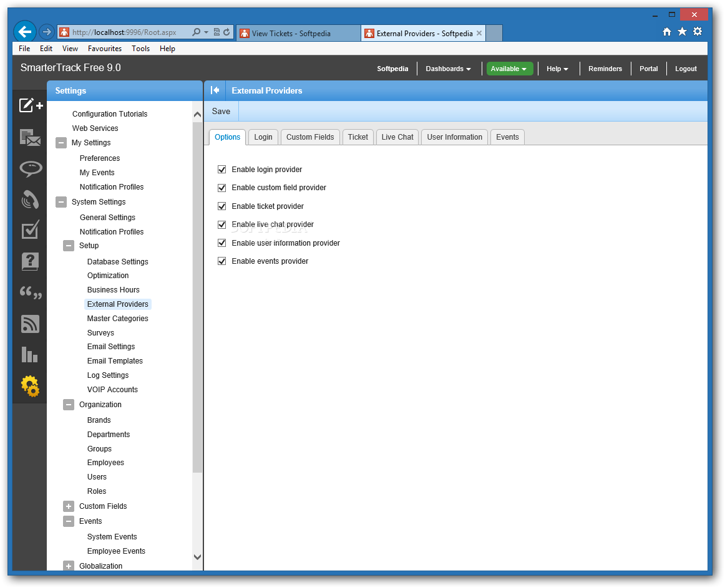Click the compatibility view icon in address bar
Screen dimensions: 725x588
217,32
